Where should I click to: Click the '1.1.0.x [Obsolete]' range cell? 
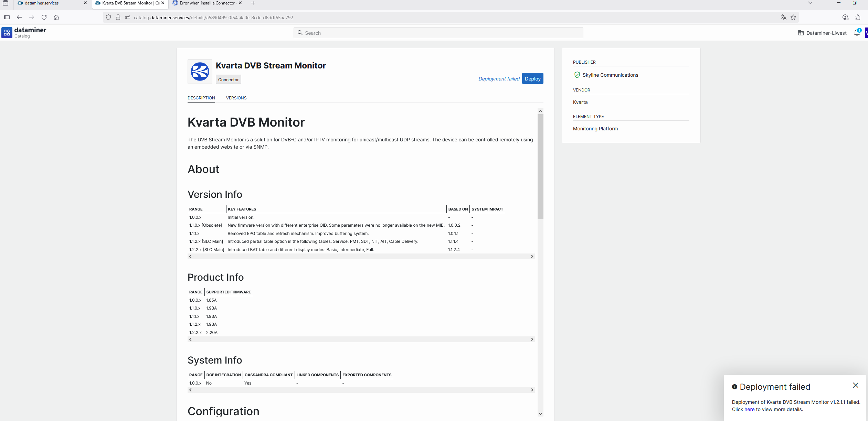[205, 225]
